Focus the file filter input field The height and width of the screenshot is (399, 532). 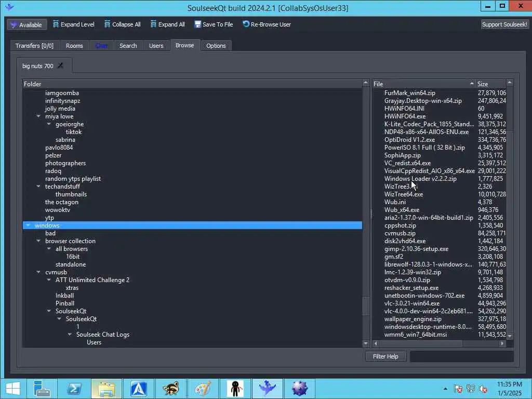(x=461, y=356)
